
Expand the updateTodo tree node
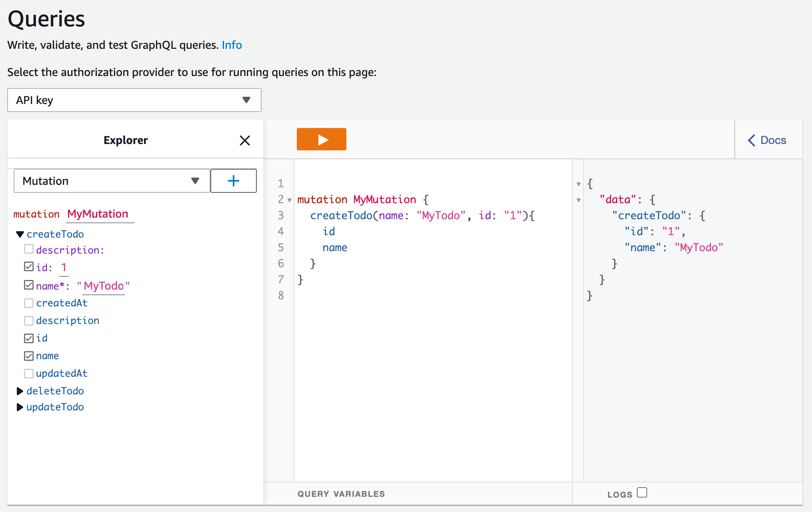coord(20,407)
